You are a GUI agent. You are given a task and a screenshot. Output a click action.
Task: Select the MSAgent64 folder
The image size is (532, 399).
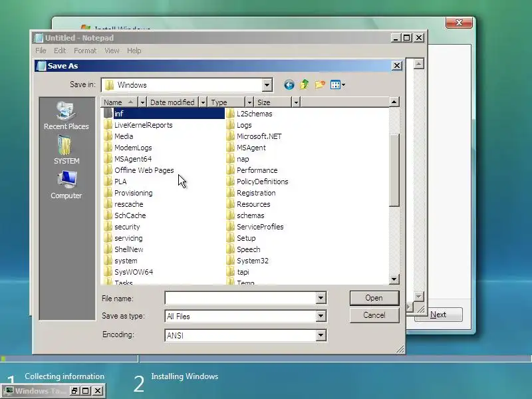(133, 159)
